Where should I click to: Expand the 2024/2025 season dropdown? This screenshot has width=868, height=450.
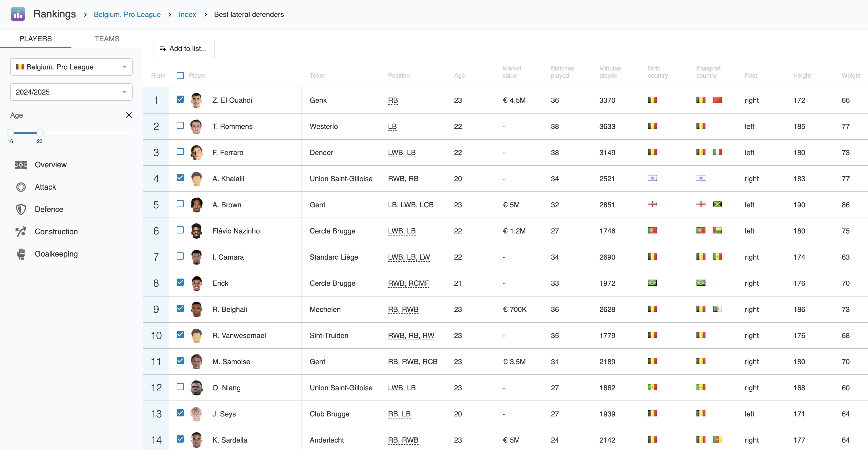[71, 92]
